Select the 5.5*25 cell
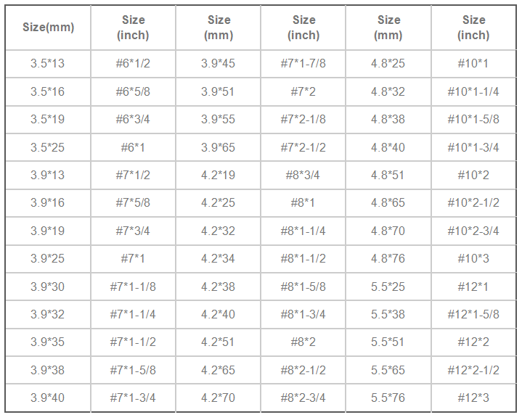Screen dimensions: 522x420 click(388, 287)
